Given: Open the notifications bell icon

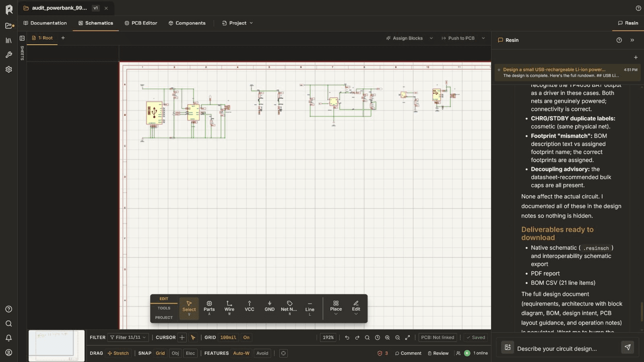Looking at the screenshot, I should point(9,338).
